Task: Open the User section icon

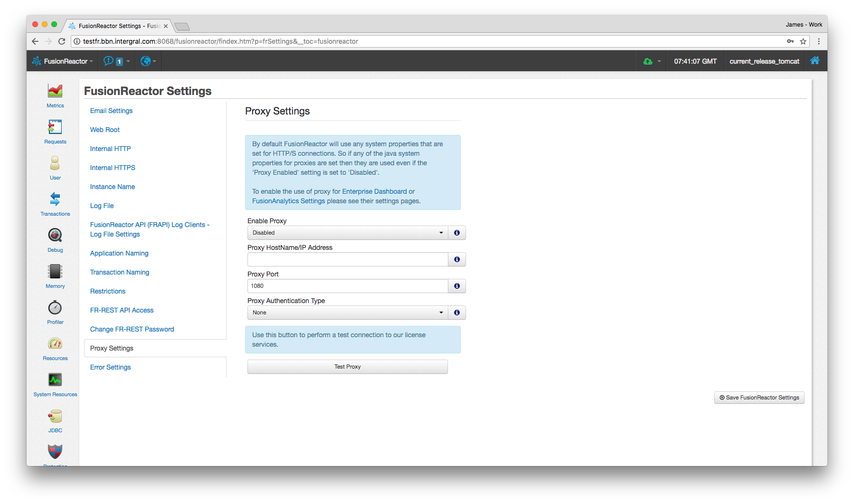Action: click(x=55, y=163)
